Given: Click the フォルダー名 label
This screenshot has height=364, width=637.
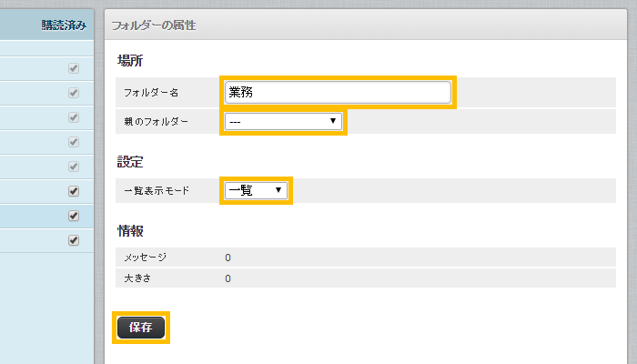Looking at the screenshot, I should click(151, 93).
